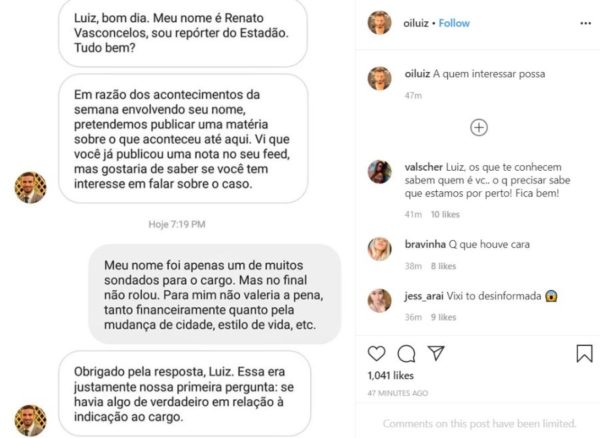Visit jess_arai username link

click(x=424, y=296)
